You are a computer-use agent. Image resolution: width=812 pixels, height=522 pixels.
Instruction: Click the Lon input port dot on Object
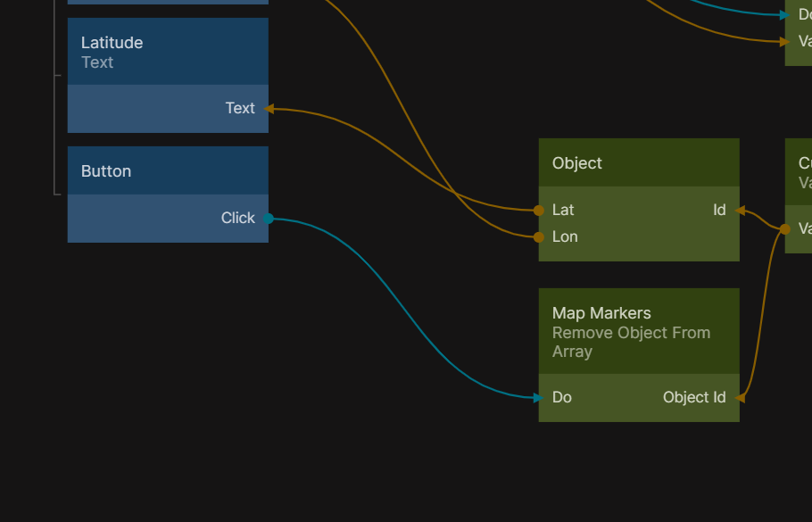[x=539, y=237]
